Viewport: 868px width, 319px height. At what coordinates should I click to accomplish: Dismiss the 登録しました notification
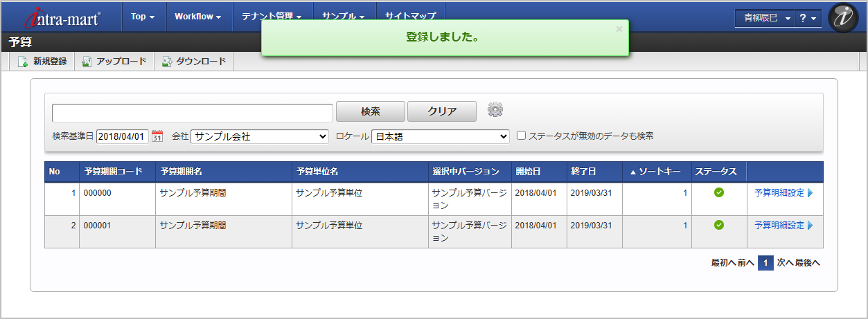(x=619, y=29)
